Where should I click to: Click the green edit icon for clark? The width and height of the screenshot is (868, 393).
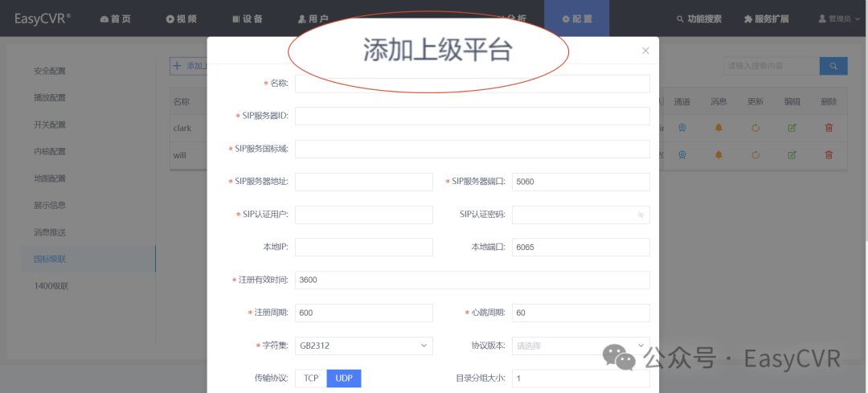coord(792,128)
